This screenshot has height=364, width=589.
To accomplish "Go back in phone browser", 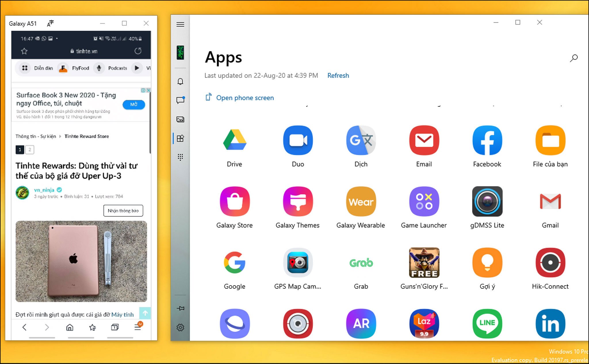I will coord(24,327).
